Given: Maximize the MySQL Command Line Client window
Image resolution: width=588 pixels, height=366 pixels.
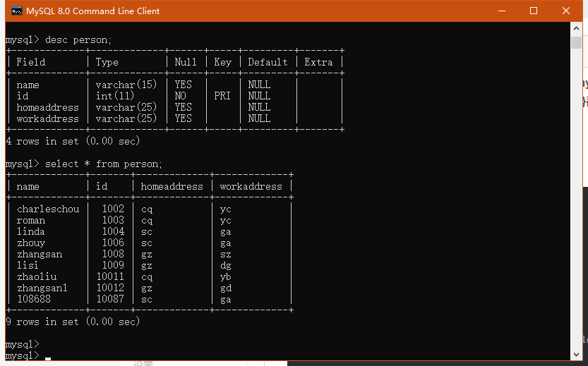Looking at the screenshot, I should tap(534, 11).
